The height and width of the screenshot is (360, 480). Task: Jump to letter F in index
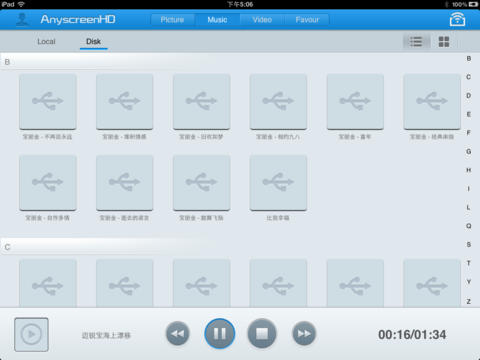coord(469,133)
